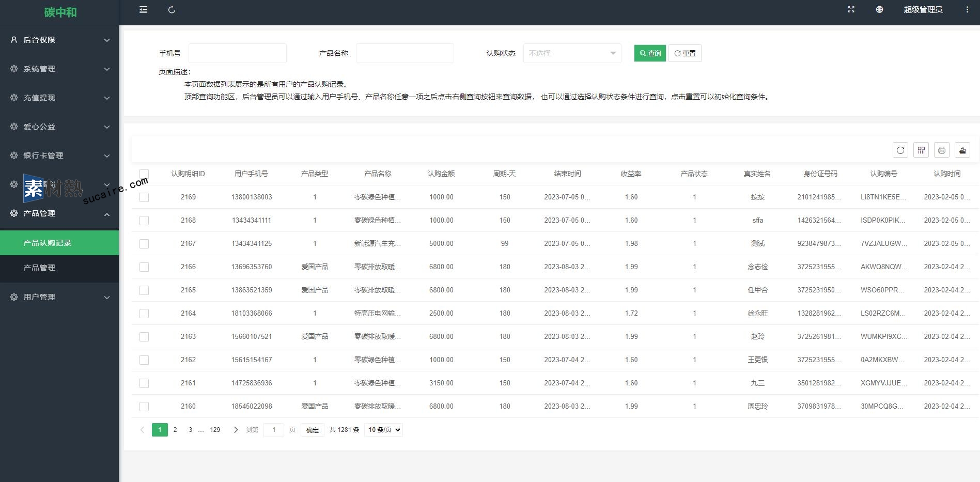Screen dimensions: 980x482
Task: Click the 爱心公益 gear icon
Action: click(x=14, y=126)
